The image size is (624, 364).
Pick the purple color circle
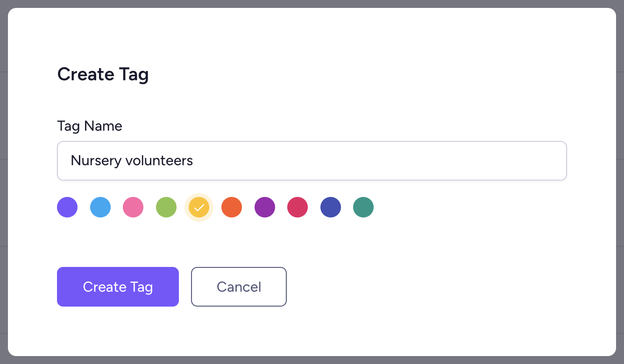265,207
